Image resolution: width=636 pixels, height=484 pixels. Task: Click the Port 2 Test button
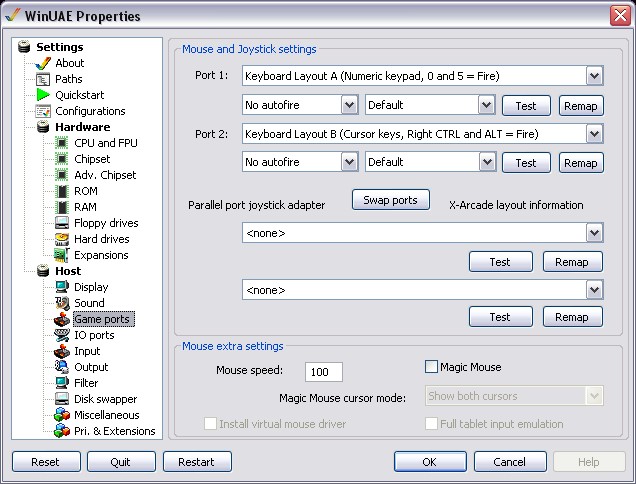pos(526,163)
